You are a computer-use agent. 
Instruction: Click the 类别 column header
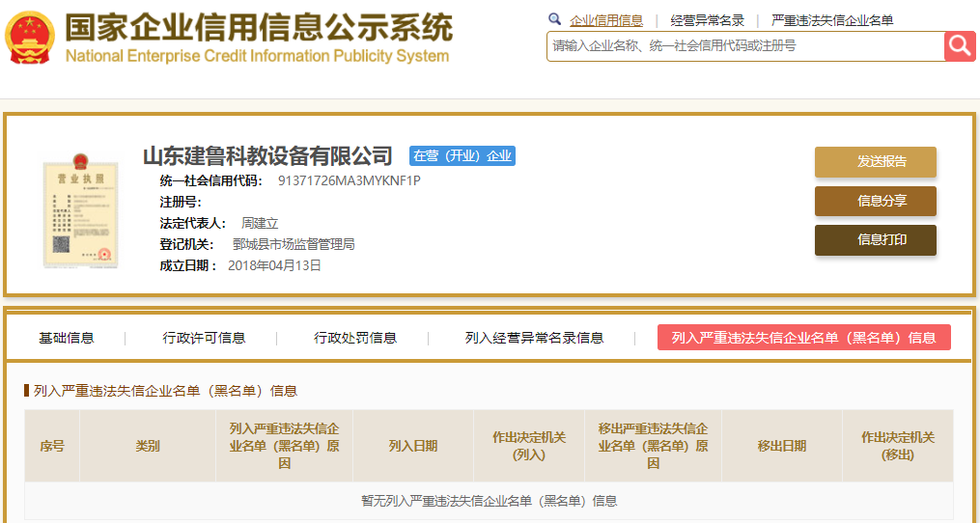click(x=148, y=446)
